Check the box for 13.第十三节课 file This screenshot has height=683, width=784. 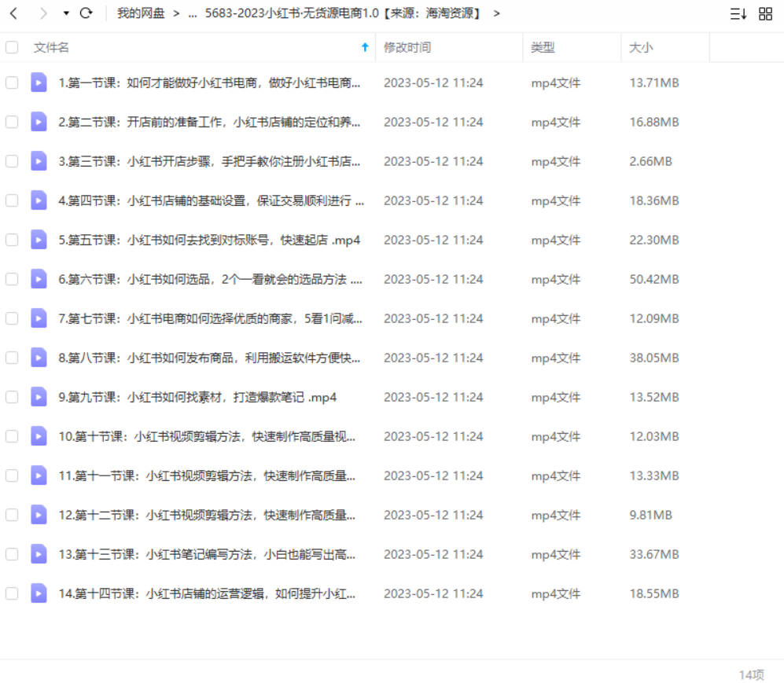(12, 554)
